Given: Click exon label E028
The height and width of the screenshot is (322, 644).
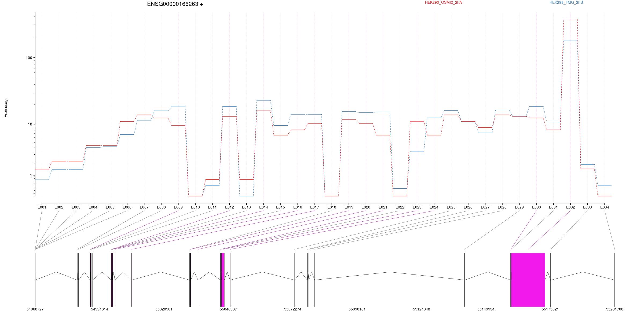Looking at the screenshot, I should (502, 207).
